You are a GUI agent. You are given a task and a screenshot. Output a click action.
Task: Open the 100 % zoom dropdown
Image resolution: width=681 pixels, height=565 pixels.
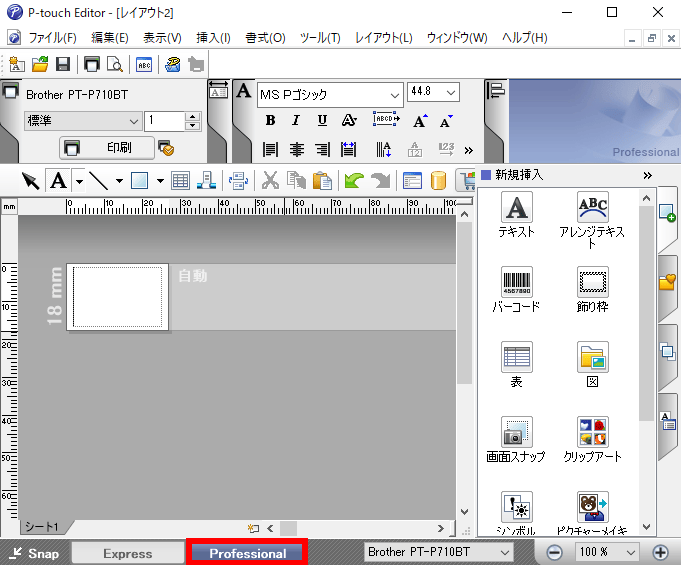pyautogui.click(x=608, y=552)
